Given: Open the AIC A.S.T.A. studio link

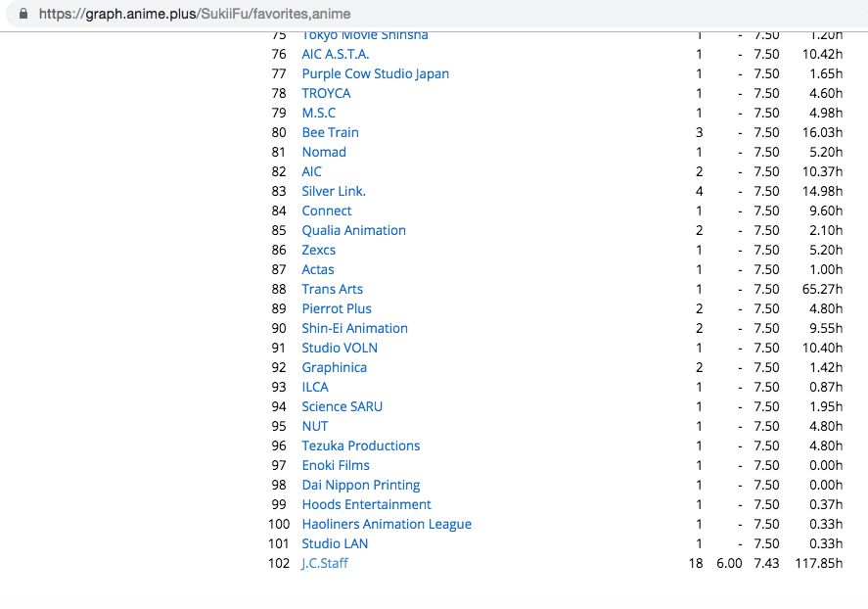Looking at the screenshot, I should (336, 54).
